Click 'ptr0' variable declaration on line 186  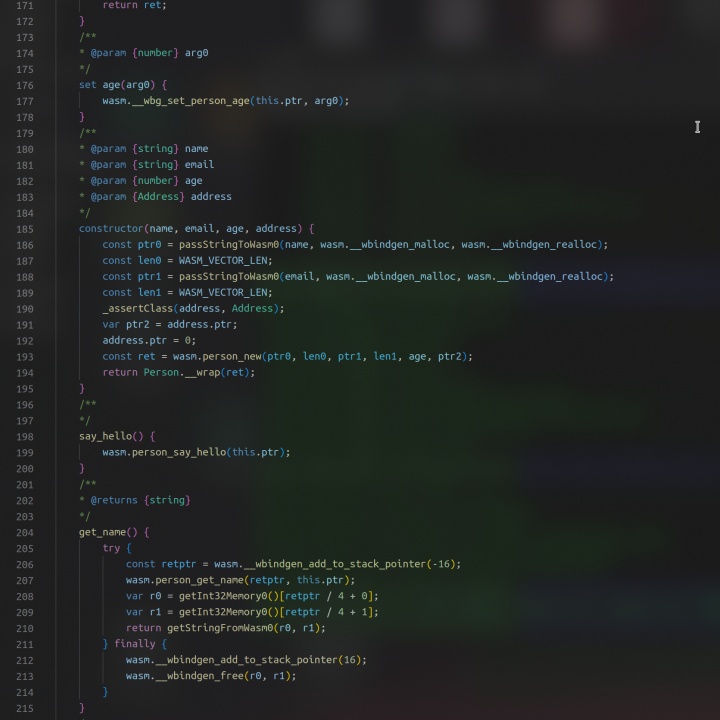[x=149, y=245]
